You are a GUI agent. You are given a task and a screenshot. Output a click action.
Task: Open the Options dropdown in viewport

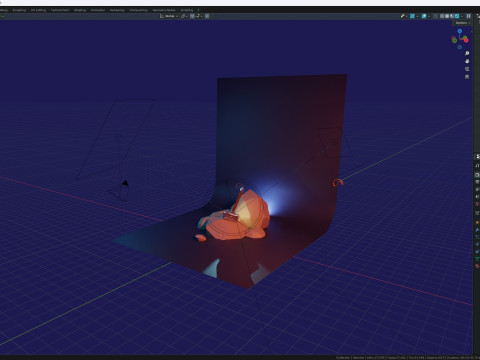[x=462, y=23]
